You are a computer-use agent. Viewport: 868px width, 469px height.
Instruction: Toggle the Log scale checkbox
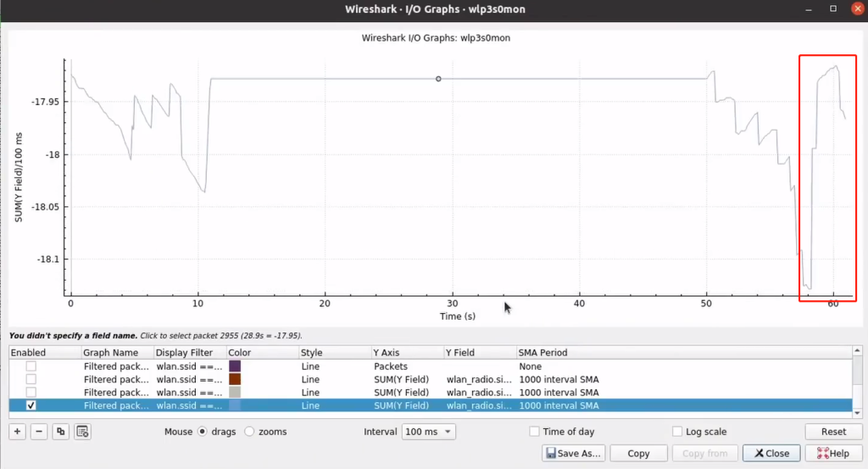(x=677, y=432)
